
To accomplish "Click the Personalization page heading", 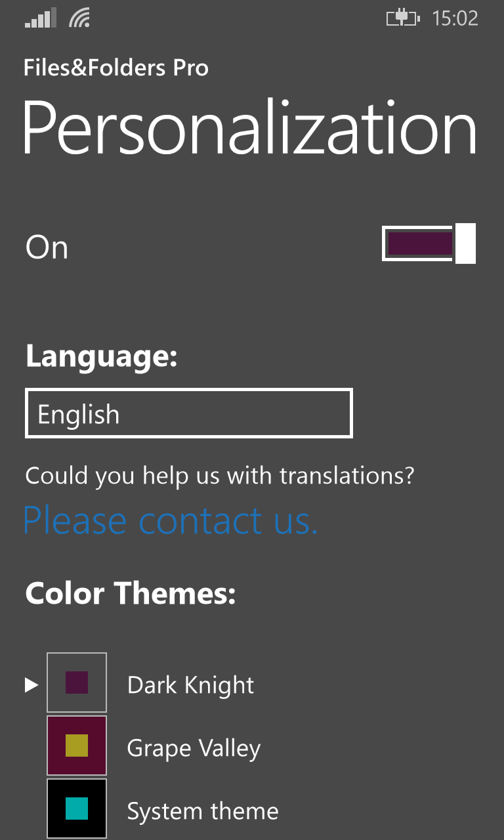I will pyautogui.click(x=250, y=128).
